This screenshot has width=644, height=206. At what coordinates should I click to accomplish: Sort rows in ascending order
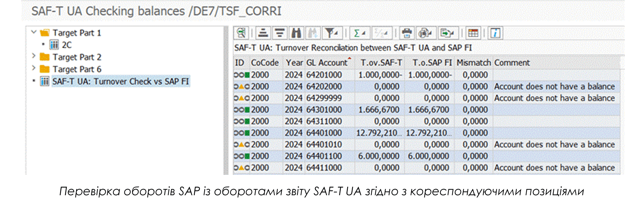[x=263, y=33]
